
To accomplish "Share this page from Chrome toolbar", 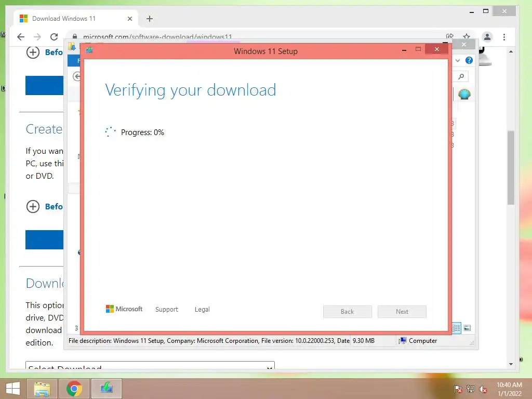I will point(450,36).
